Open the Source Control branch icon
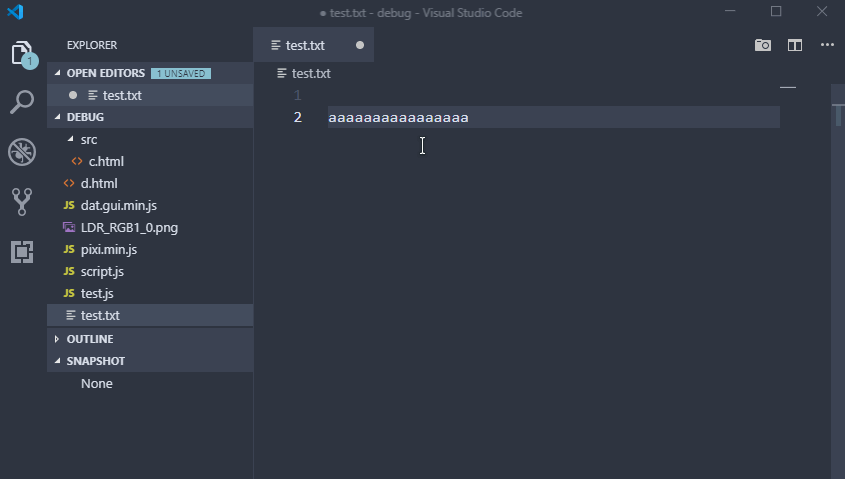The image size is (845, 479). [22, 202]
